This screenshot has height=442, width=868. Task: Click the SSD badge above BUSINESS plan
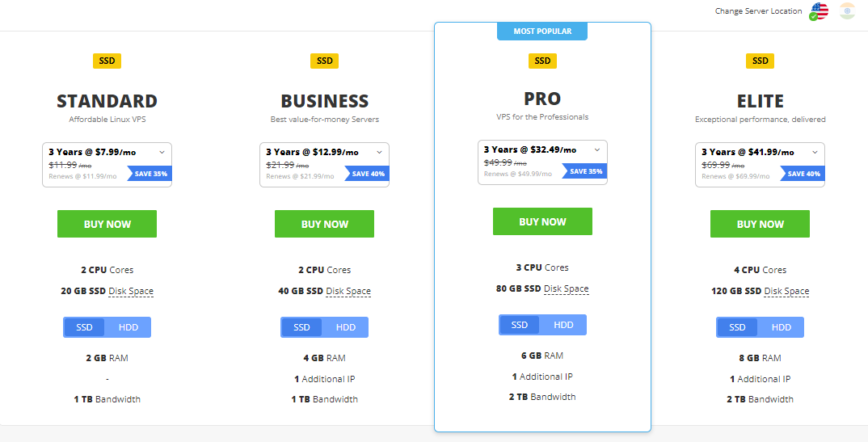324,61
